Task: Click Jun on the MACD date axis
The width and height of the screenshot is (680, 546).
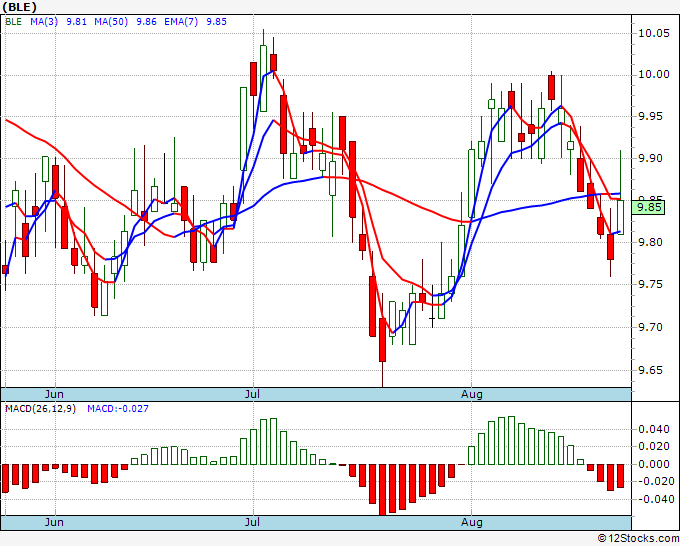Action: tap(54, 522)
